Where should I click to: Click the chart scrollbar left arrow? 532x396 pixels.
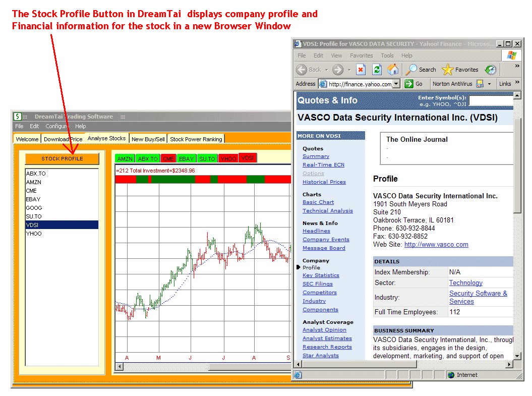(119, 366)
